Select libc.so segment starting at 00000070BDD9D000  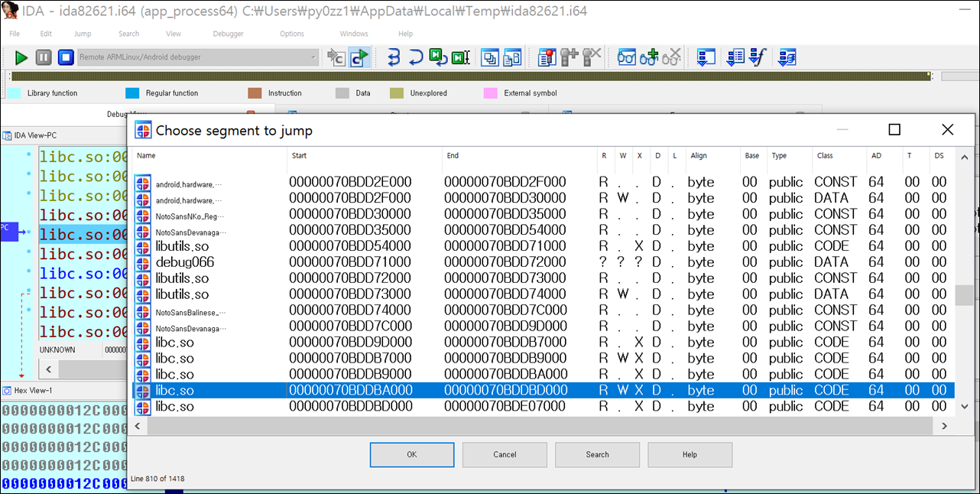point(543,342)
